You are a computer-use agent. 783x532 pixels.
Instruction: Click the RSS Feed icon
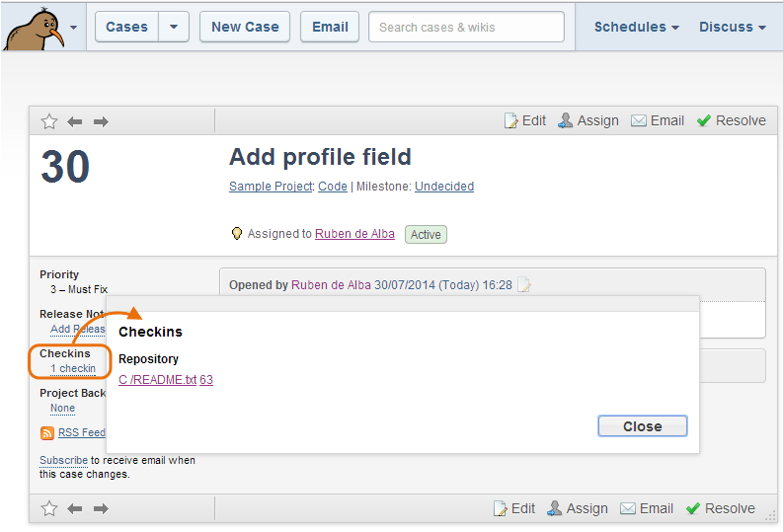47,432
